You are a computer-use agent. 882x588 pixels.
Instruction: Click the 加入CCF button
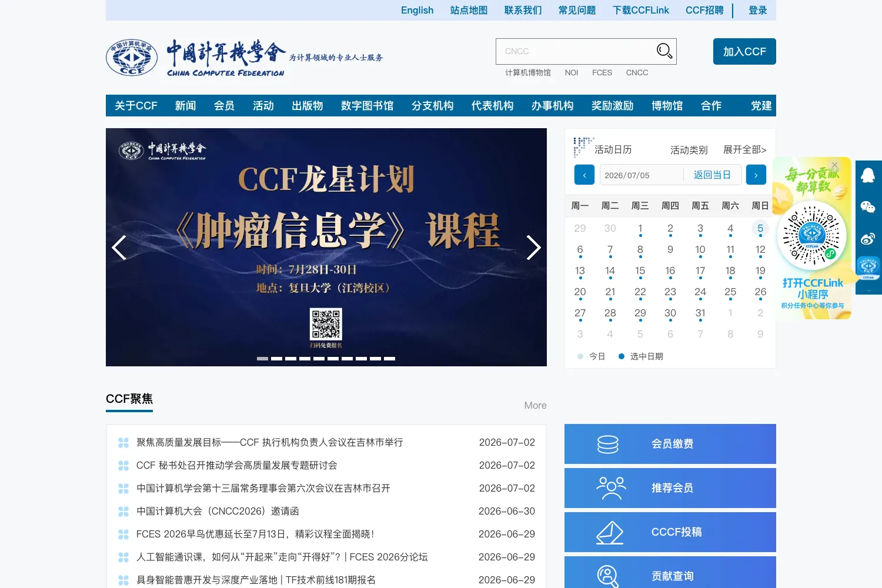(x=744, y=51)
